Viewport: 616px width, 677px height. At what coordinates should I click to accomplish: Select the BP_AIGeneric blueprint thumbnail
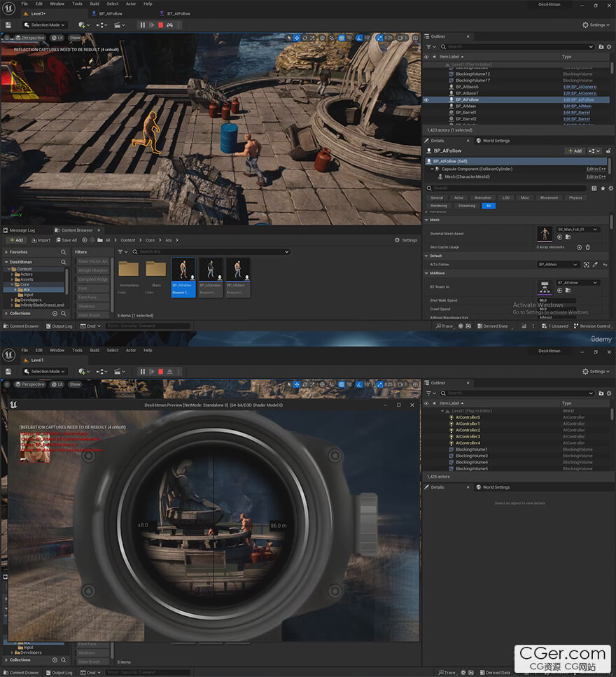tap(211, 277)
